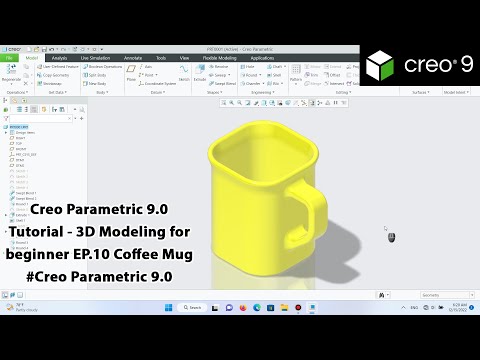Switch to the Annotate tab
The width and height of the screenshot is (480, 360).
click(x=133, y=58)
